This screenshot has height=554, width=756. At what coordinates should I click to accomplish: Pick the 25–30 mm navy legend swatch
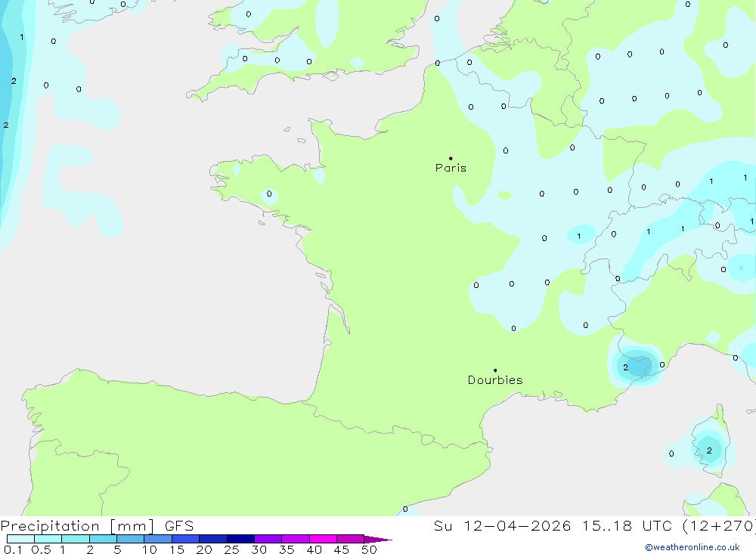coord(240,539)
